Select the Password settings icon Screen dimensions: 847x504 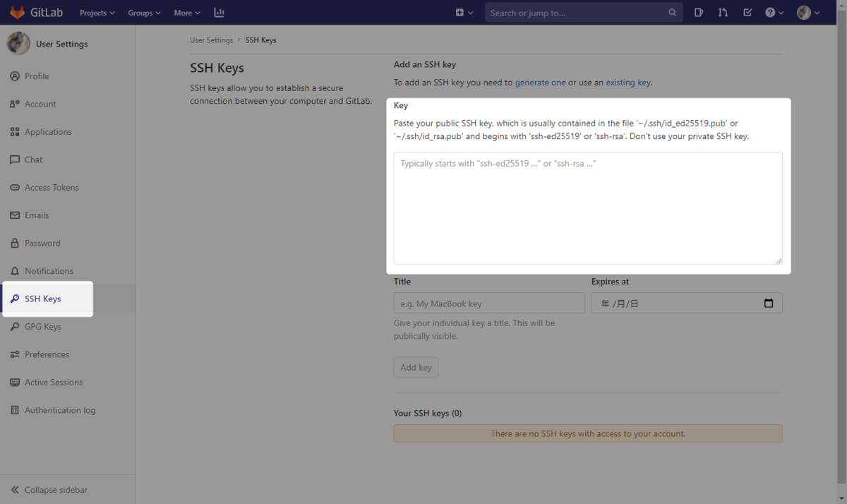pos(14,243)
